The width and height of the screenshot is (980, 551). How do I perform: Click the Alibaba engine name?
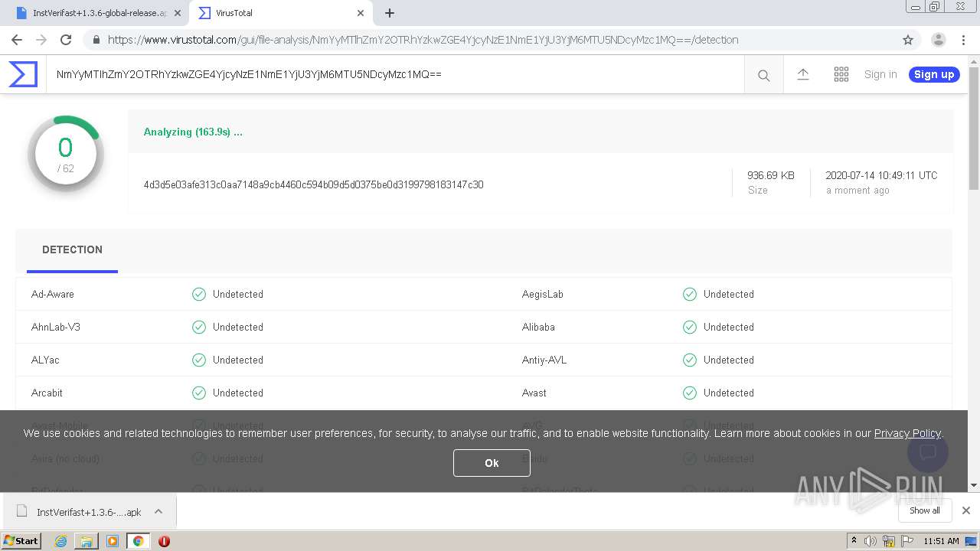[x=538, y=327]
